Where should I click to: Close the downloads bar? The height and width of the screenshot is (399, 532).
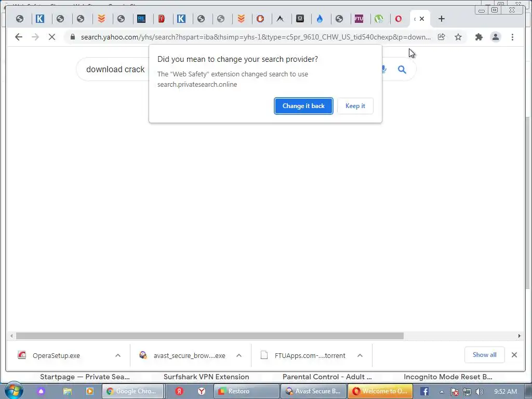point(514,355)
